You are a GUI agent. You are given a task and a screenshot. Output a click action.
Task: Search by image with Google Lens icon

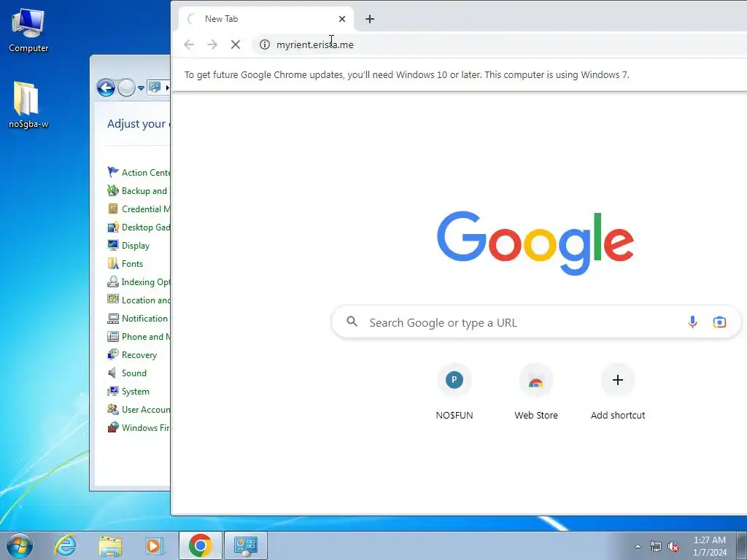pos(719,322)
